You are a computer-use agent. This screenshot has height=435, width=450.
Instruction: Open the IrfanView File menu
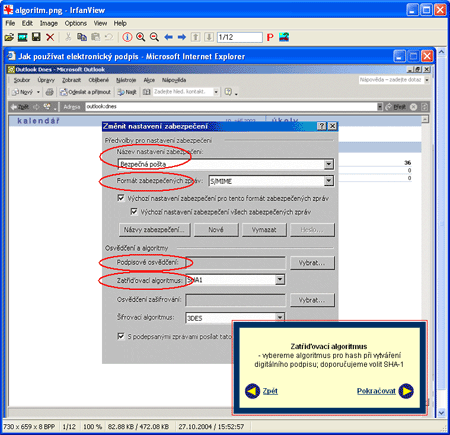[x=10, y=23]
